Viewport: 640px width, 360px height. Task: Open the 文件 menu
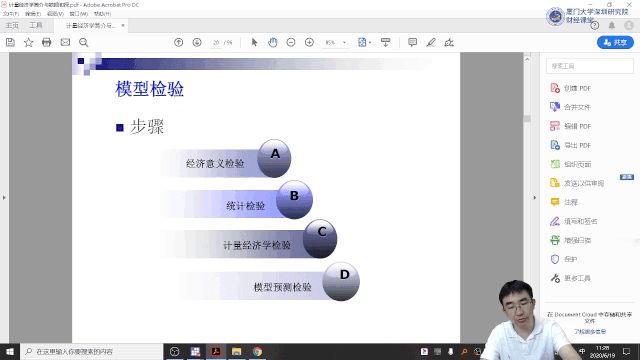pyautogui.click(x=11, y=14)
